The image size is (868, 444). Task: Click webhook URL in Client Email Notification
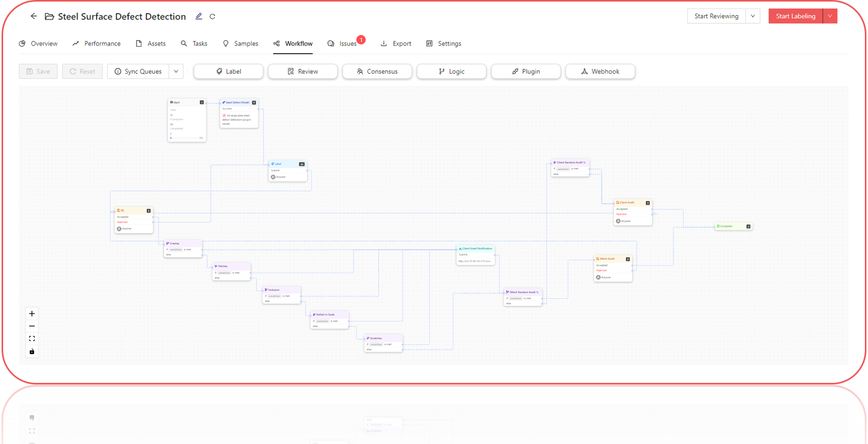coord(474,261)
